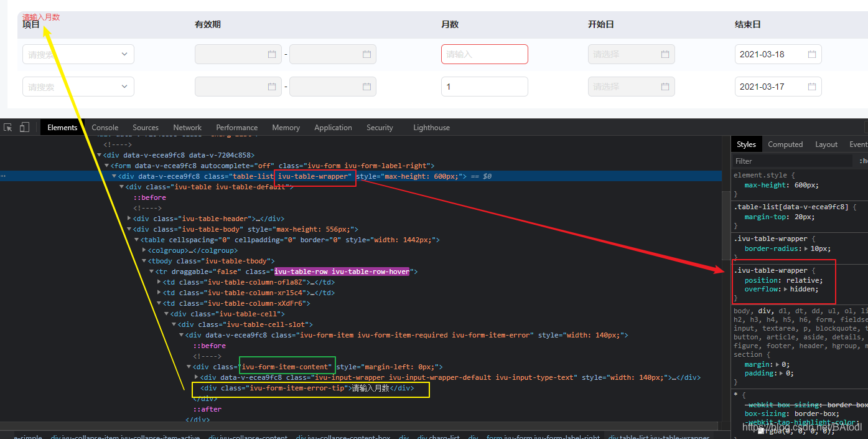Switch to the Console tab
Screen dimensions: 868x439
[105, 127]
